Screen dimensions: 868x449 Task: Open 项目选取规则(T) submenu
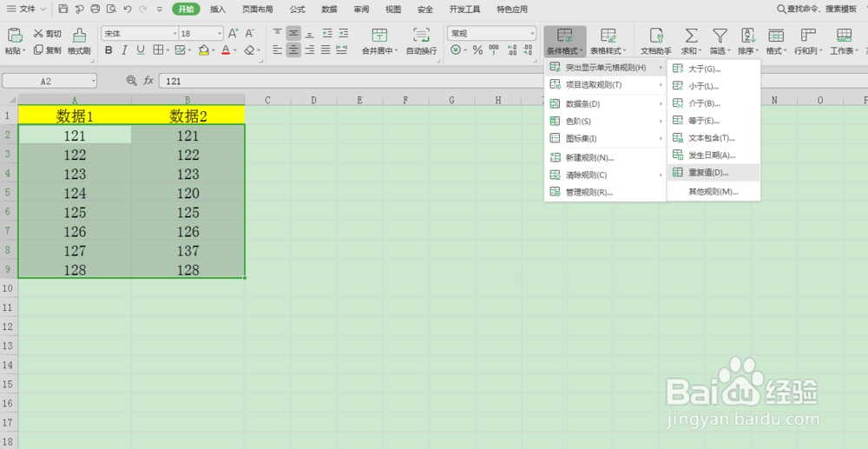(x=606, y=85)
